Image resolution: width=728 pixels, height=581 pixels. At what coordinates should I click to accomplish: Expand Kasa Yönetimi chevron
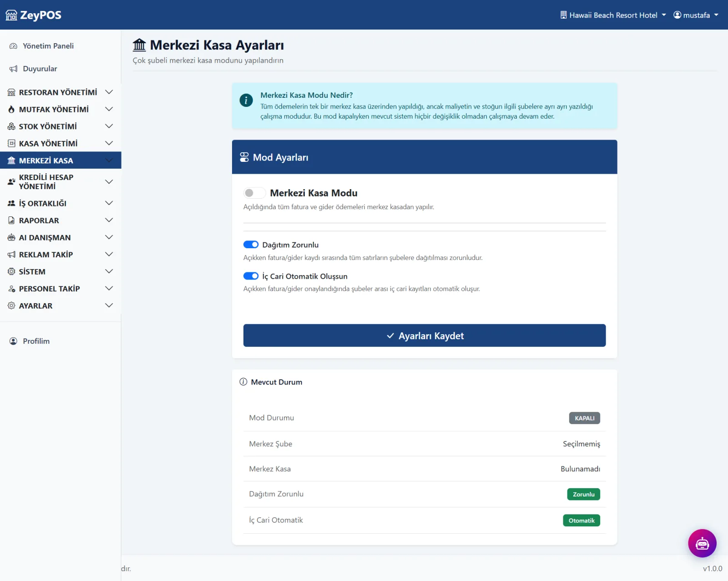pyautogui.click(x=109, y=143)
